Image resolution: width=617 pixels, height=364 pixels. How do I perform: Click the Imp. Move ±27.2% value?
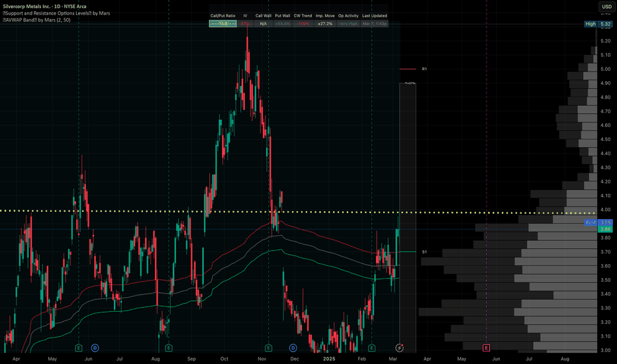click(x=325, y=24)
